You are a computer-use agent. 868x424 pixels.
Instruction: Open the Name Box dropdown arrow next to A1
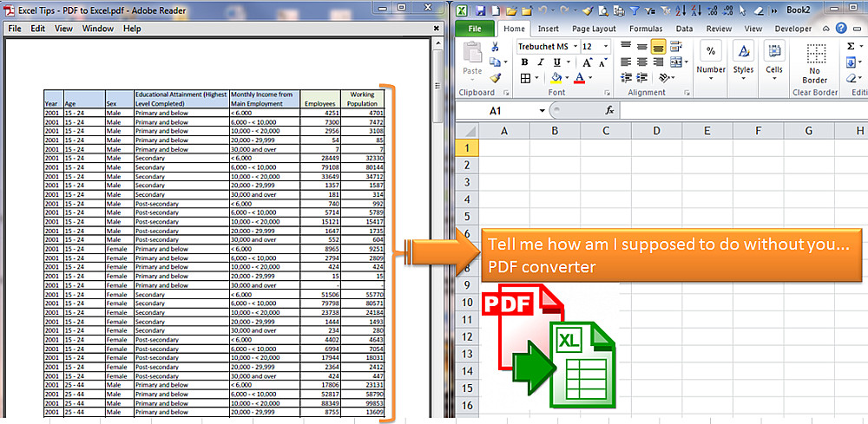click(542, 111)
